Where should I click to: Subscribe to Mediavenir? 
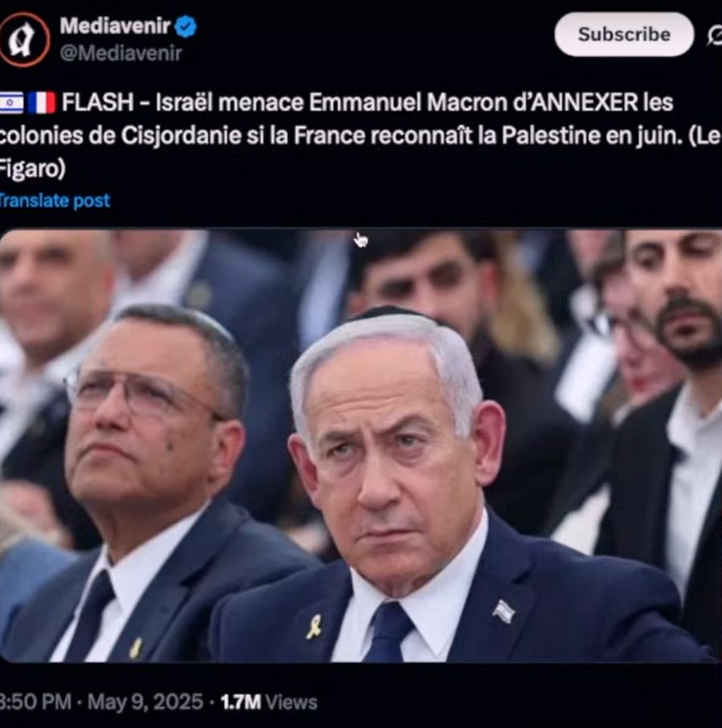[624, 35]
